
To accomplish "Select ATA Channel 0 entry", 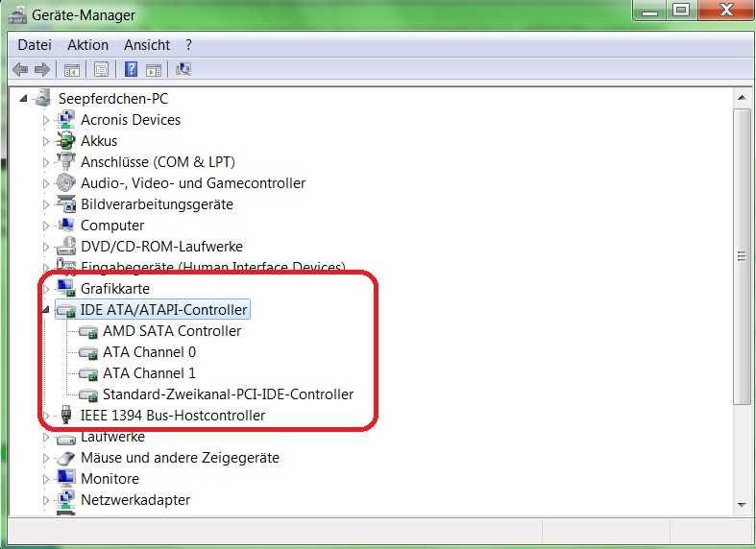I will click(149, 352).
